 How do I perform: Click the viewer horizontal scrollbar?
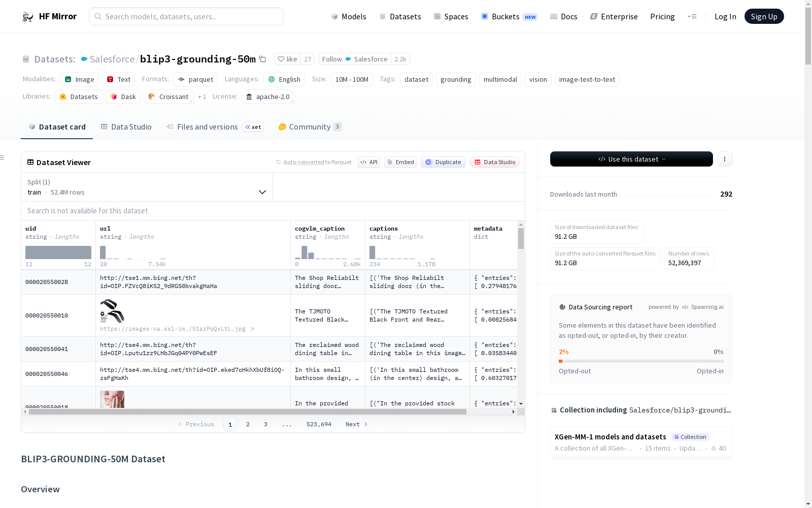[247, 412]
